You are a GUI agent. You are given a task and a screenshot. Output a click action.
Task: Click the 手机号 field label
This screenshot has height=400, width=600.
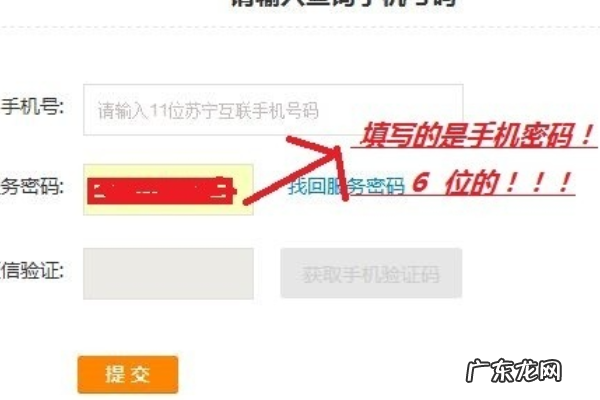[x=32, y=106]
